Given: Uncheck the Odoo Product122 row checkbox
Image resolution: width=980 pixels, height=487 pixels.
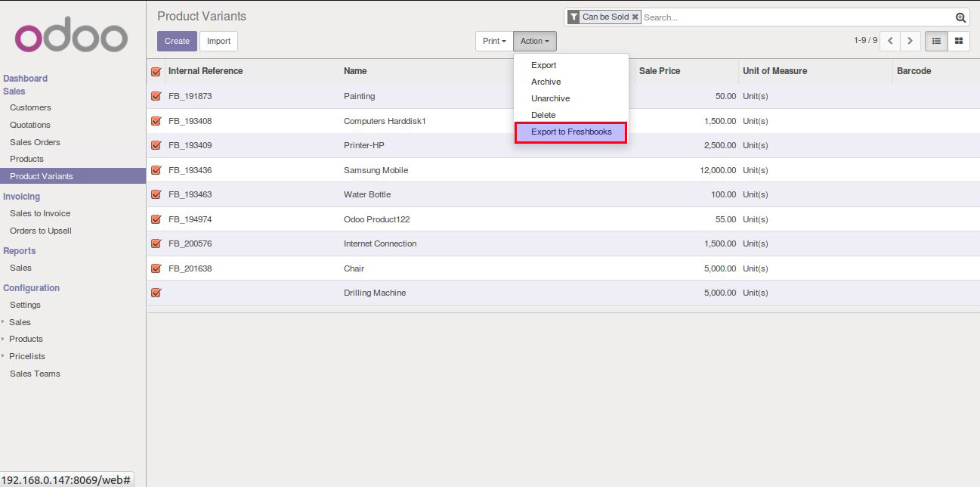Looking at the screenshot, I should pyautogui.click(x=156, y=219).
